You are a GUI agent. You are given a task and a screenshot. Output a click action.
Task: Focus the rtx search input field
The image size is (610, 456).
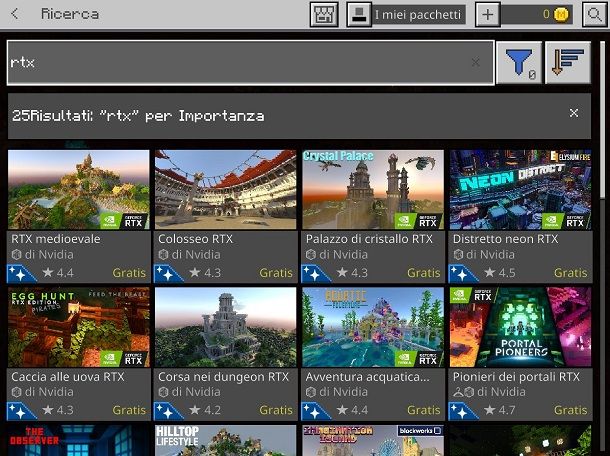tap(251, 62)
